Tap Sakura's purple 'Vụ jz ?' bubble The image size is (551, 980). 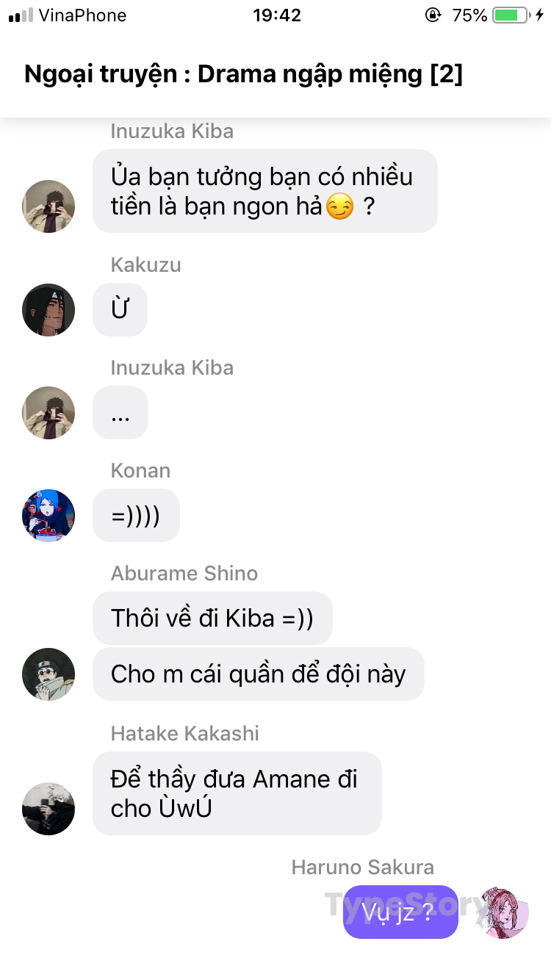400,912
